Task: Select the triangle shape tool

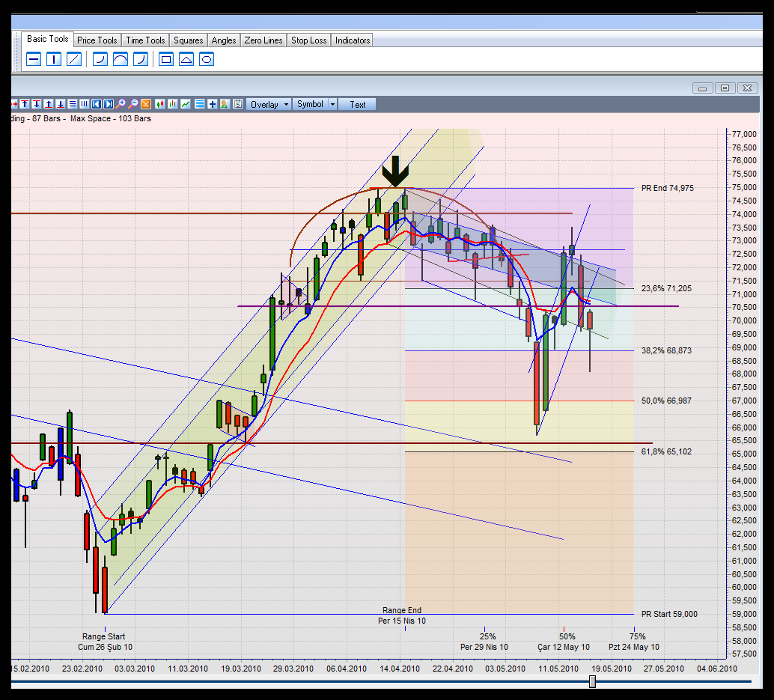Action: pos(186,60)
